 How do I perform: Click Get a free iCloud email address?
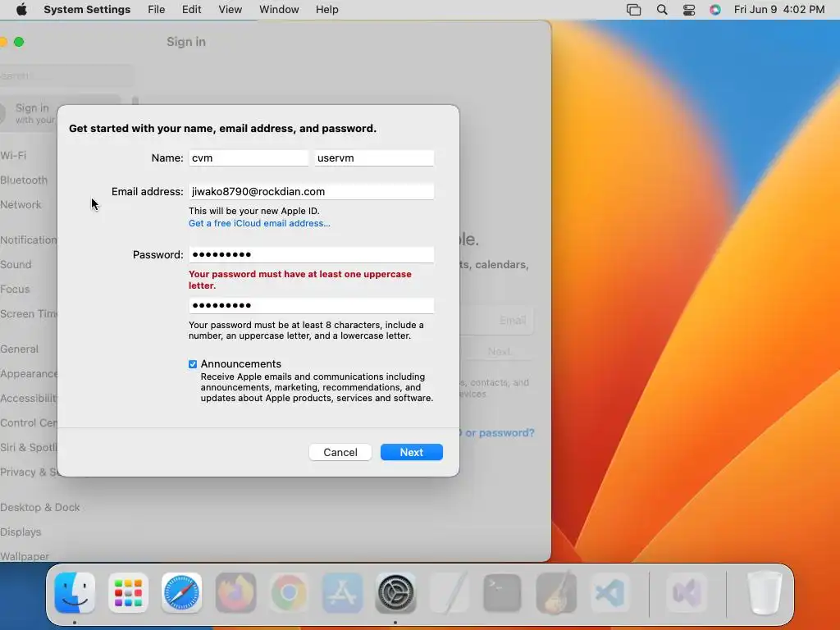[259, 223]
